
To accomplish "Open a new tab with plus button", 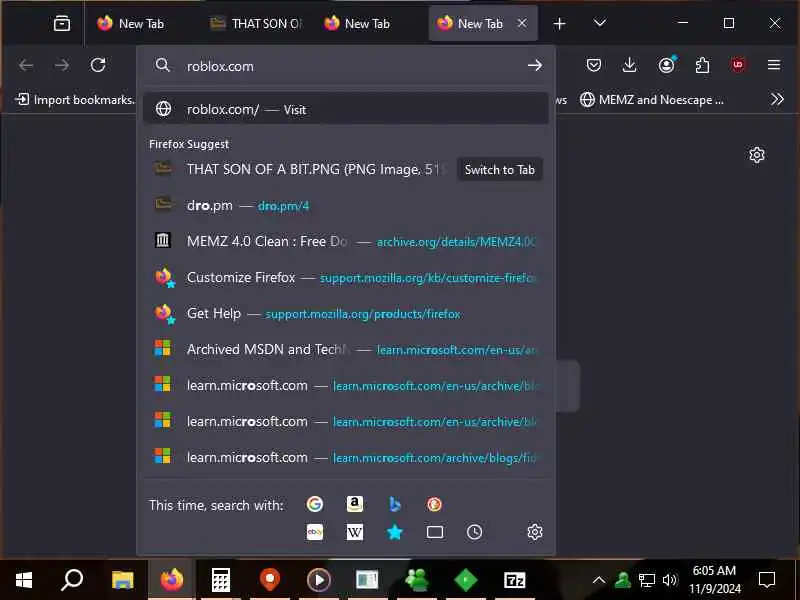I will pos(559,23).
